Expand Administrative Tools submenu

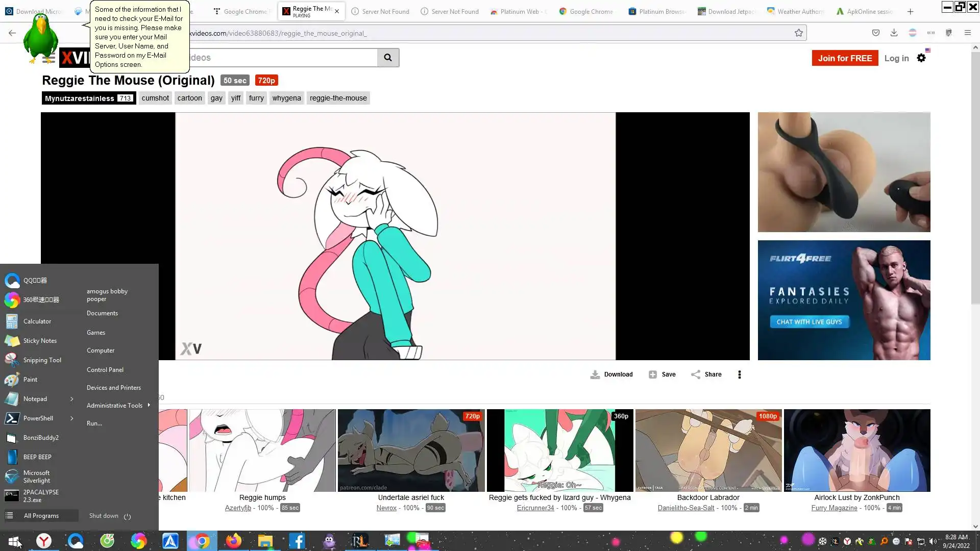tap(149, 405)
